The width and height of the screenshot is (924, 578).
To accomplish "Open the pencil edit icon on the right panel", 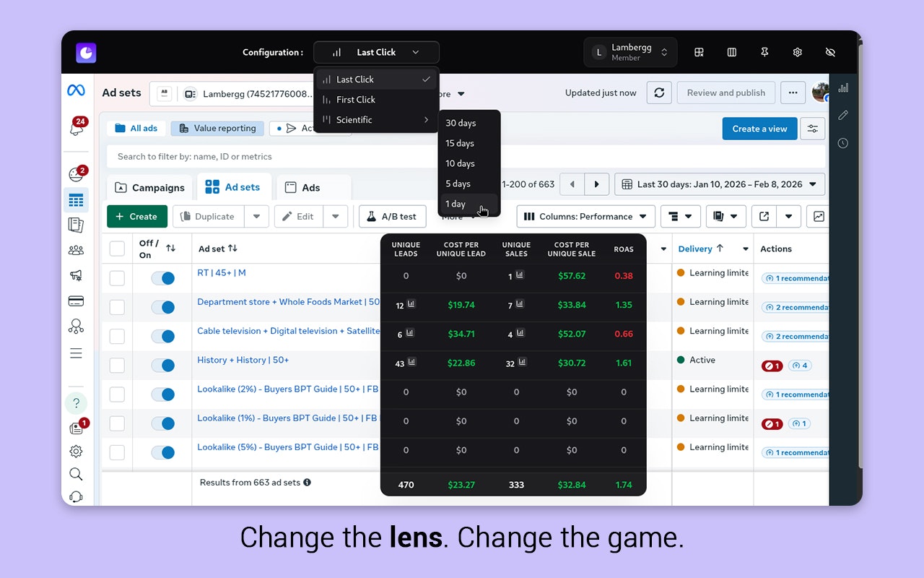I will coord(843,115).
